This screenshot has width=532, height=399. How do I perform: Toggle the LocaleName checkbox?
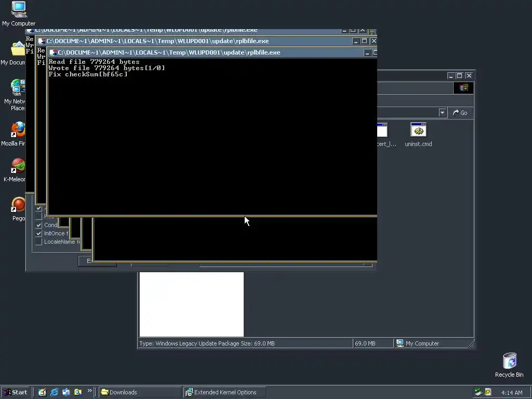click(x=38, y=242)
